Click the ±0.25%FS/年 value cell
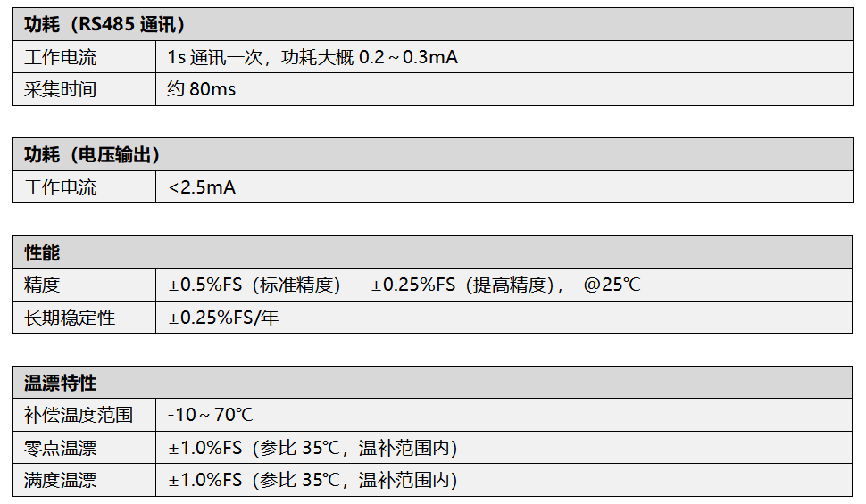 pyautogui.click(x=504, y=318)
